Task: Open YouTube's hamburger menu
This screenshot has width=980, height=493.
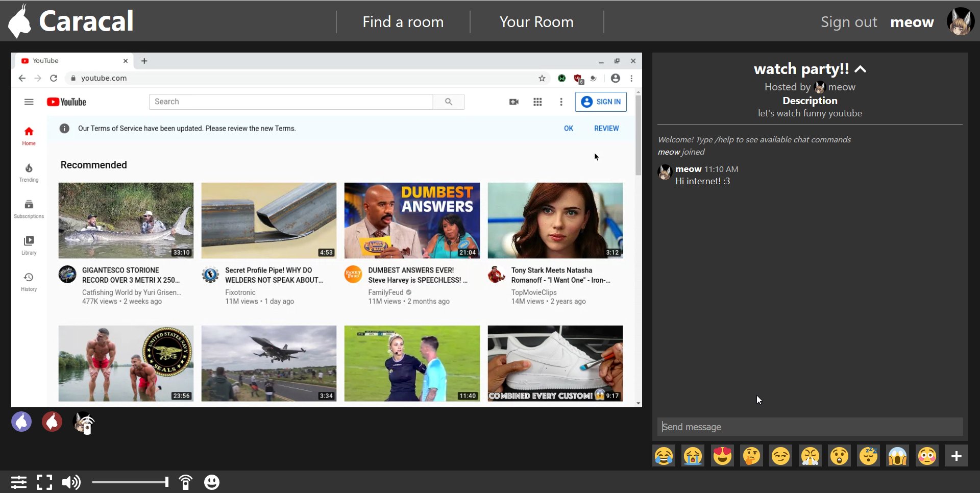Action: [x=29, y=102]
